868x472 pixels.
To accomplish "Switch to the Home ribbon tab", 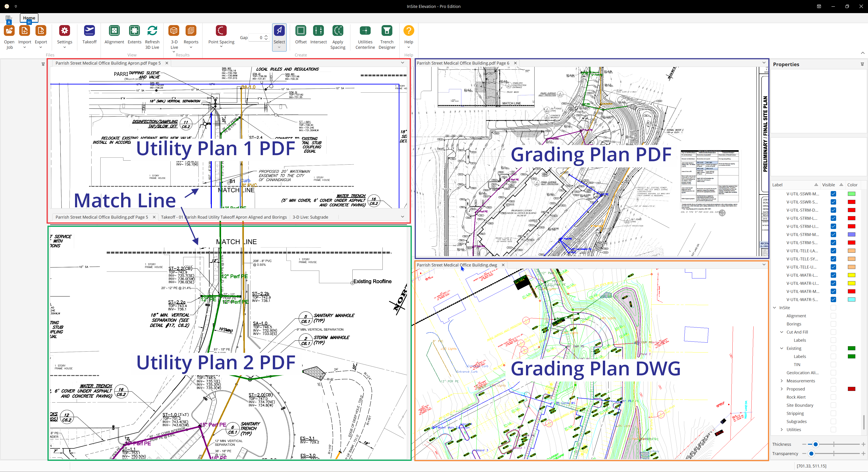I will click(29, 18).
